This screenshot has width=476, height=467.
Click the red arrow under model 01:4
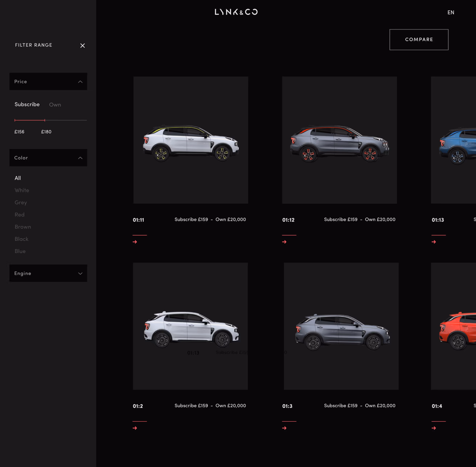(x=434, y=428)
